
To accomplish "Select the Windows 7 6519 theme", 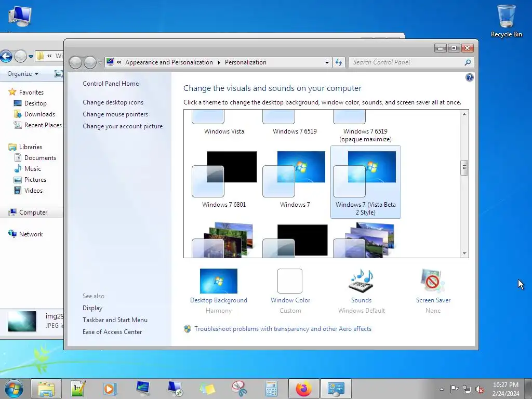I will click(295, 123).
